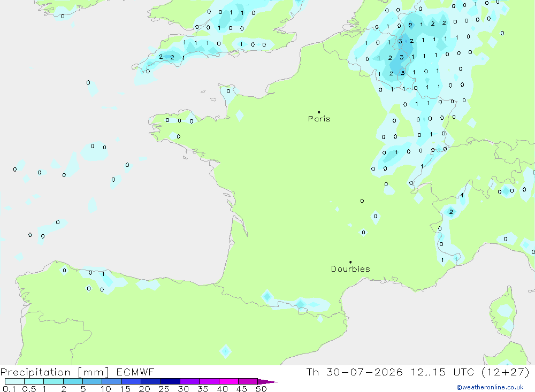Click the "ECMWF" model label
The height and width of the screenshot is (392, 535).
135,372
